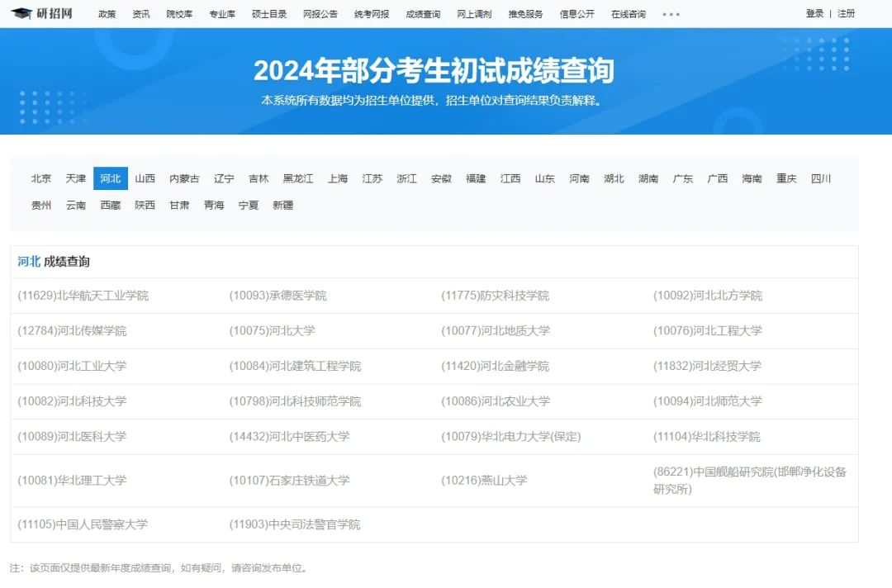
Task: Open (10077)河北地质大学 score query
Action: tap(496, 331)
